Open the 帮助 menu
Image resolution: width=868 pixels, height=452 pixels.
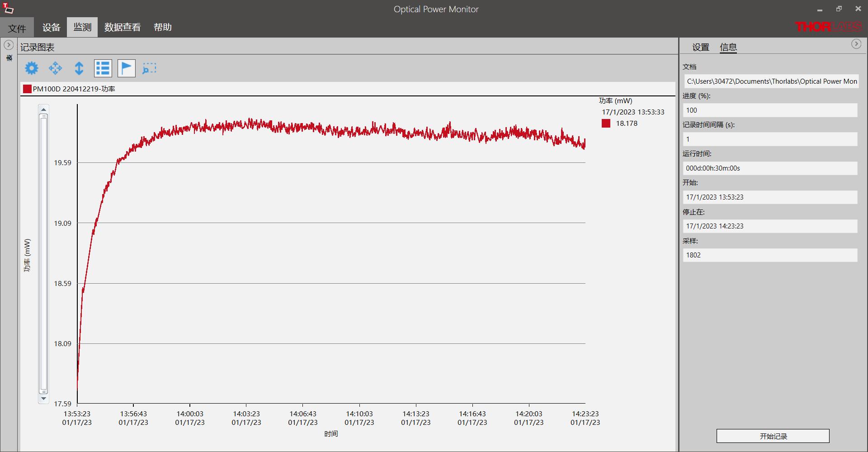click(162, 27)
